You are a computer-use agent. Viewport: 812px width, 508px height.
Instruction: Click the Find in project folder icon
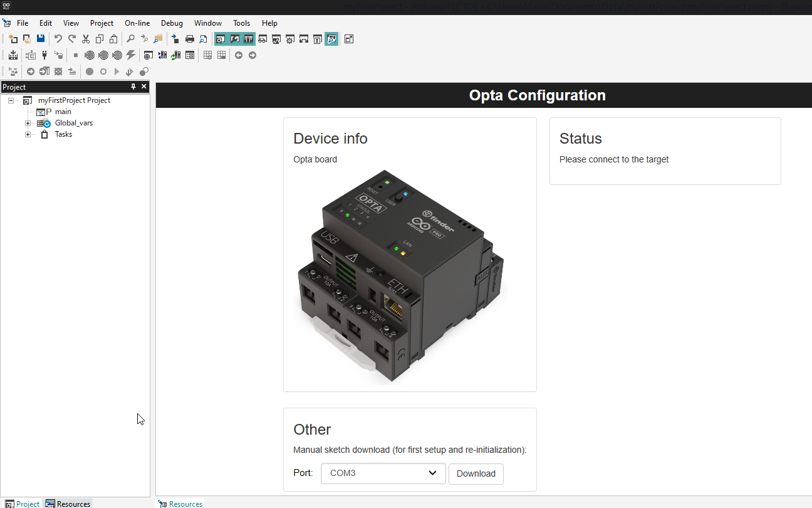pos(159,39)
